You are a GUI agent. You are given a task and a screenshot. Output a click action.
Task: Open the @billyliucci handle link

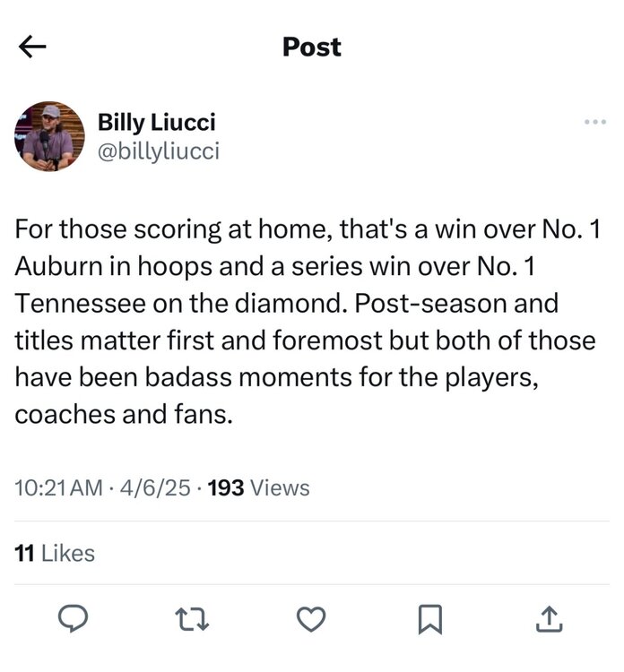pos(158,151)
